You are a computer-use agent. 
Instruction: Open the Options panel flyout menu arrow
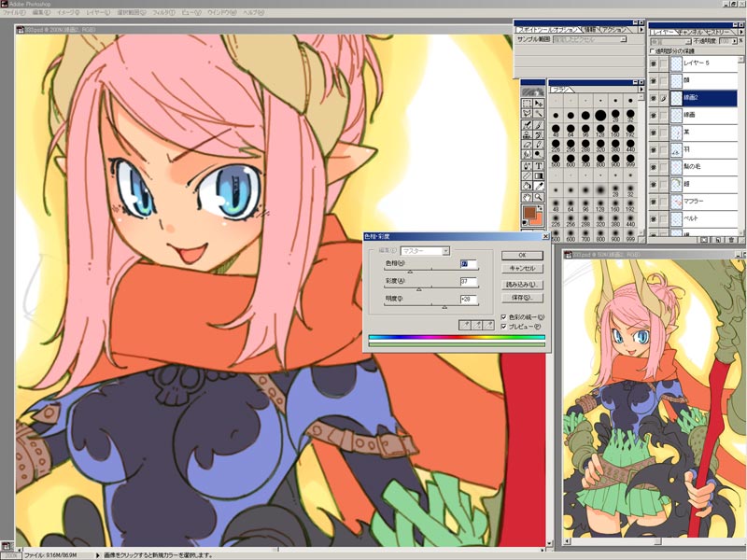pyautogui.click(x=641, y=29)
